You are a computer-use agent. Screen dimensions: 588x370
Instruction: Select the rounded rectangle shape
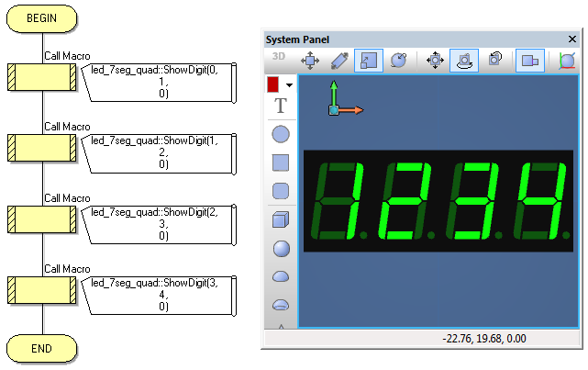coord(281,191)
